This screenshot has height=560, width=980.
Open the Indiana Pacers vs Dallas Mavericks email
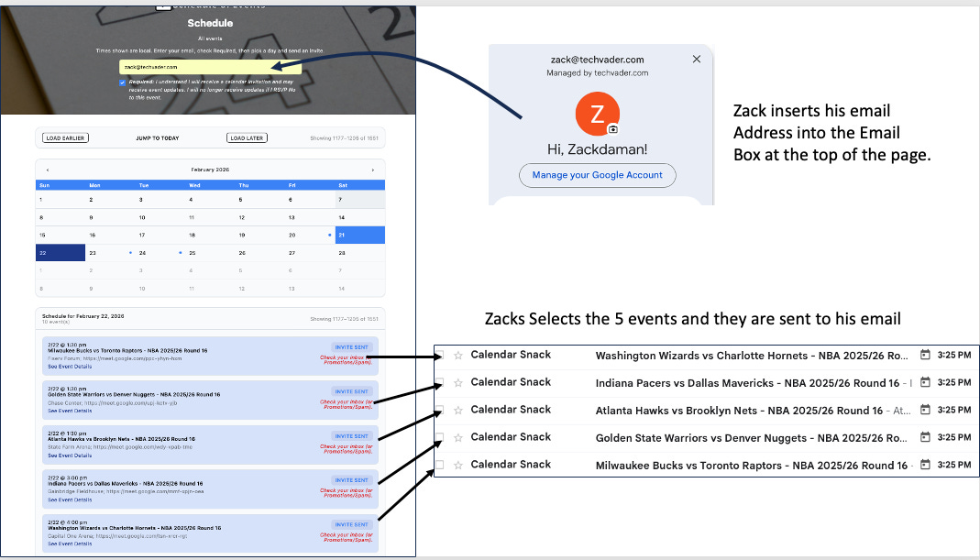pyautogui.click(x=706, y=382)
